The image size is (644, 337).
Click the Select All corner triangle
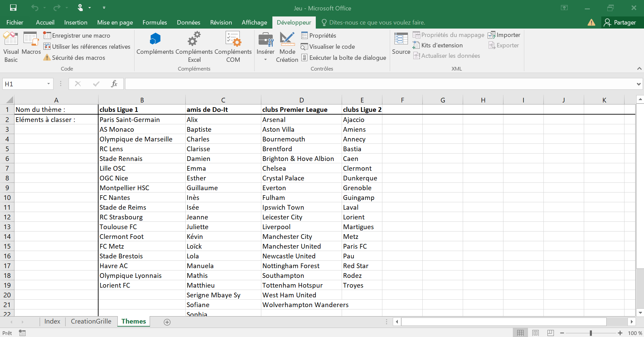click(x=10, y=100)
